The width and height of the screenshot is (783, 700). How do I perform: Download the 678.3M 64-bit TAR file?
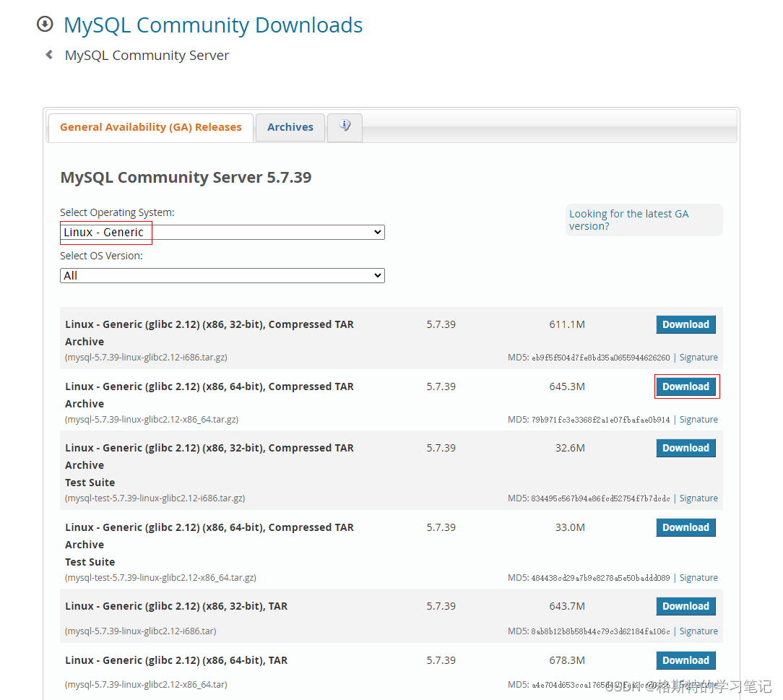pos(685,660)
